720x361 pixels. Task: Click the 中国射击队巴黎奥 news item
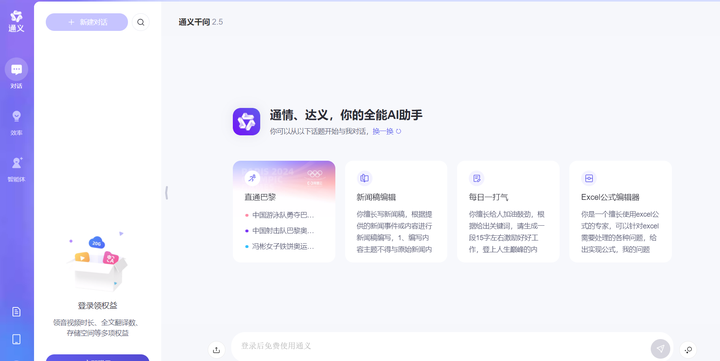tap(280, 231)
